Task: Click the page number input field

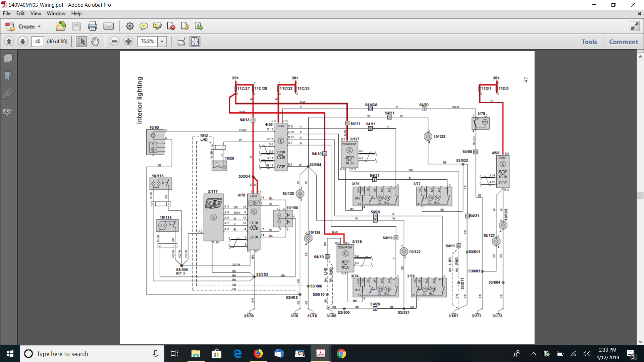Action: coord(38,42)
